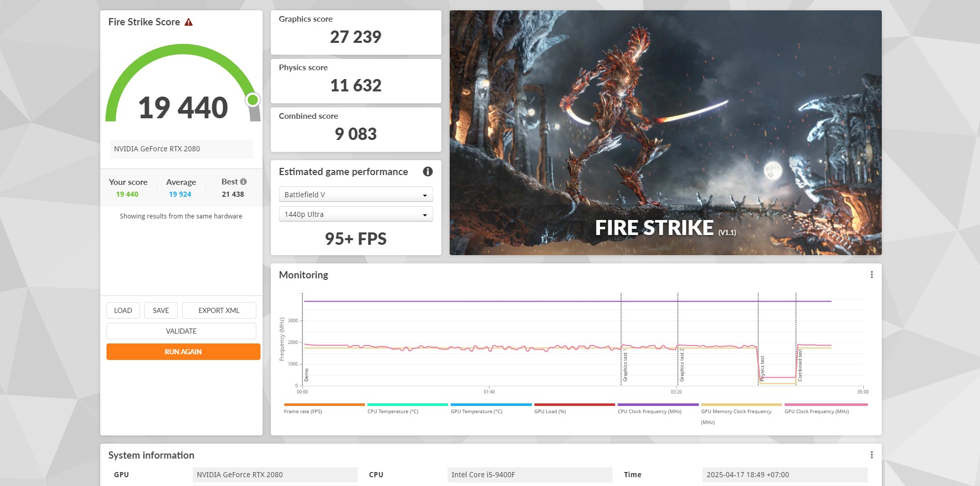The image size is (980, 486).
Task: Click the Graphics test 1 timeline marker
Action: [625, 365]
